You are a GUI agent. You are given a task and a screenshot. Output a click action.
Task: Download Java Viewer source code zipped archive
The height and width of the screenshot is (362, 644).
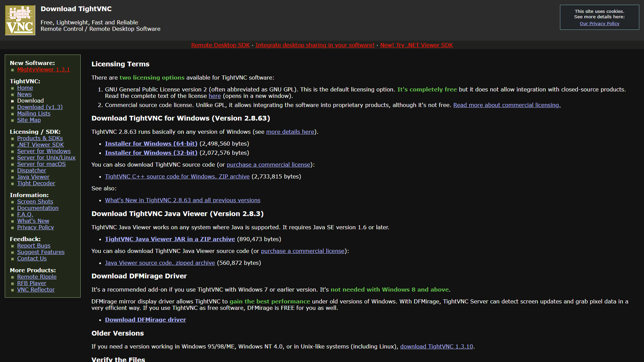pyautogui.click(x=160, y=263)
